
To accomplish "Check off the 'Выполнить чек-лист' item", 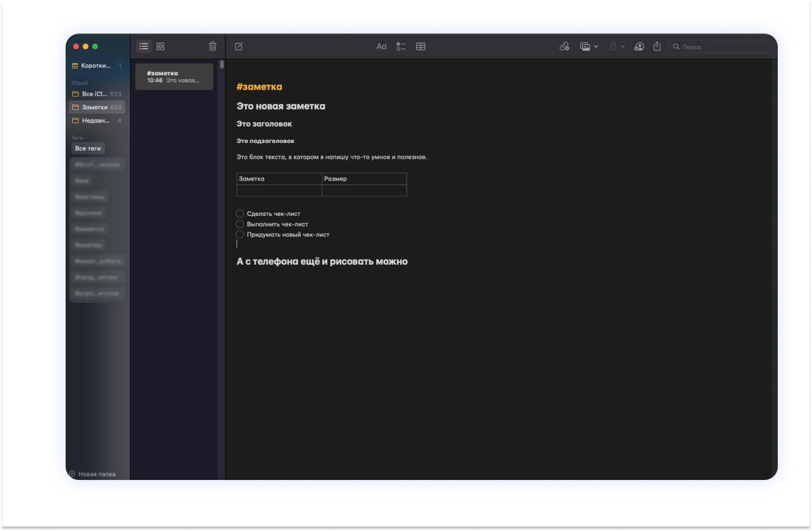I will pyautogui.click(x=240, y=224).
